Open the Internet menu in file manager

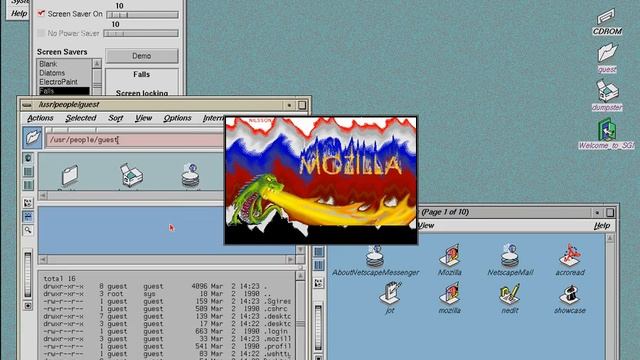(x=213, y=118)
